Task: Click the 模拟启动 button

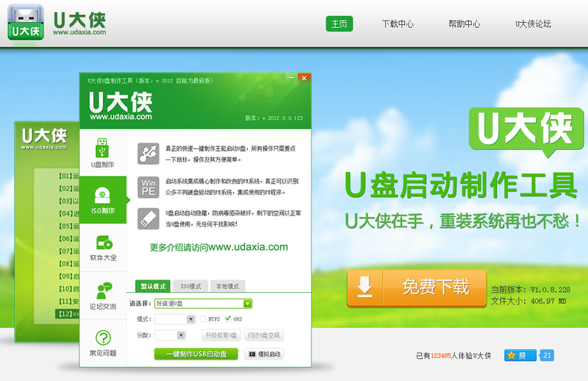Action: pyautogui.click(x=264, y=354)
